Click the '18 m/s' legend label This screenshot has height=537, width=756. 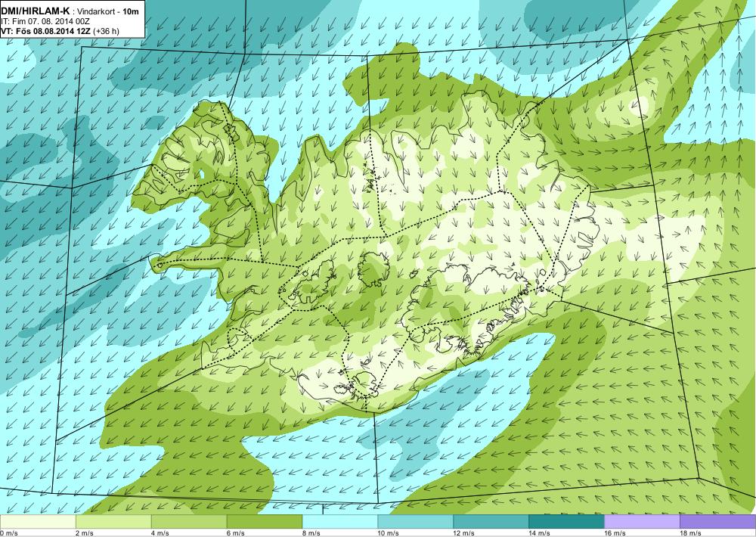(x=691, y=533)
